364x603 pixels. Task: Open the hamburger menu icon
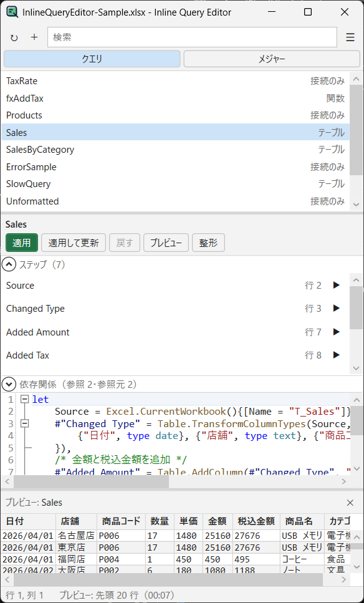point(350,37)
